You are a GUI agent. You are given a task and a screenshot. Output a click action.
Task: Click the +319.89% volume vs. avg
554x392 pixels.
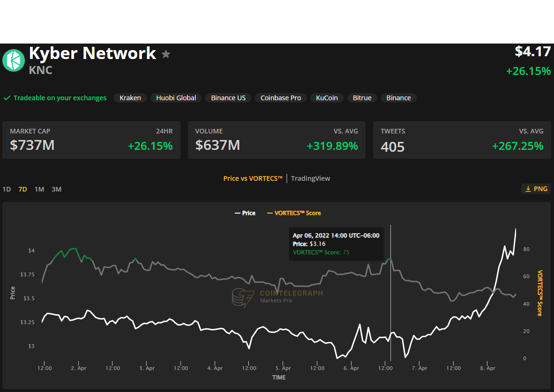332,146
